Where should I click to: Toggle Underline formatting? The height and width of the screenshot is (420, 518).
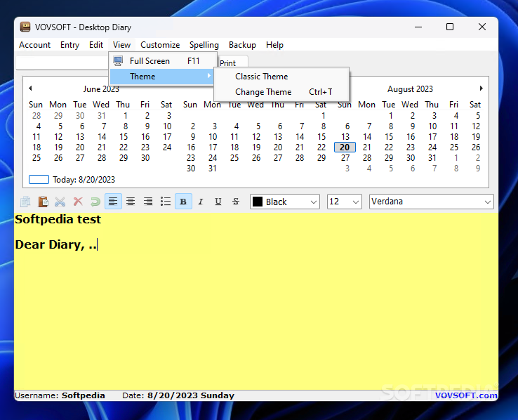coord(218,202)
